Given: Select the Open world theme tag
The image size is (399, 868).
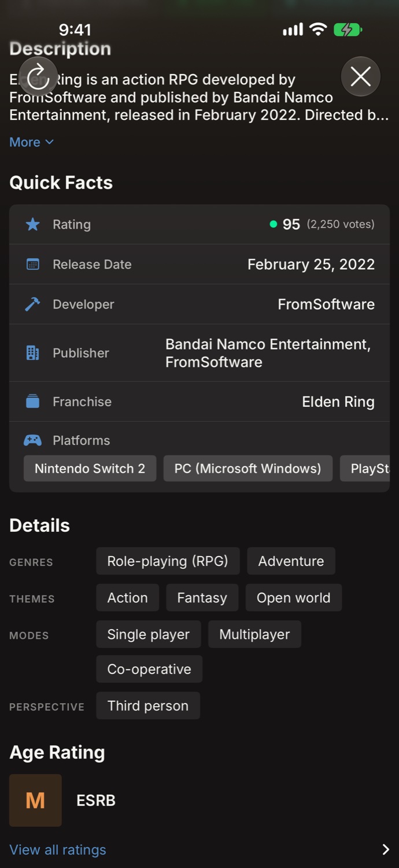Looking at the screenshot, I should pos(294,598).
